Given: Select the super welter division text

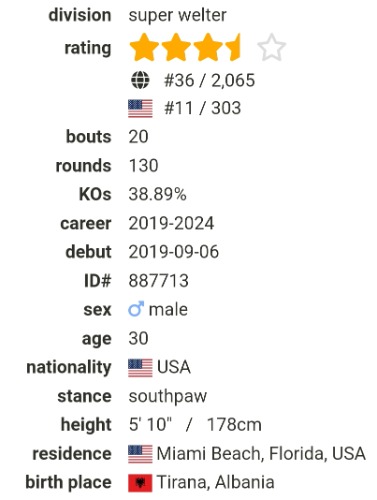Looking at the screenshot, I should click(x=177, y=16).
